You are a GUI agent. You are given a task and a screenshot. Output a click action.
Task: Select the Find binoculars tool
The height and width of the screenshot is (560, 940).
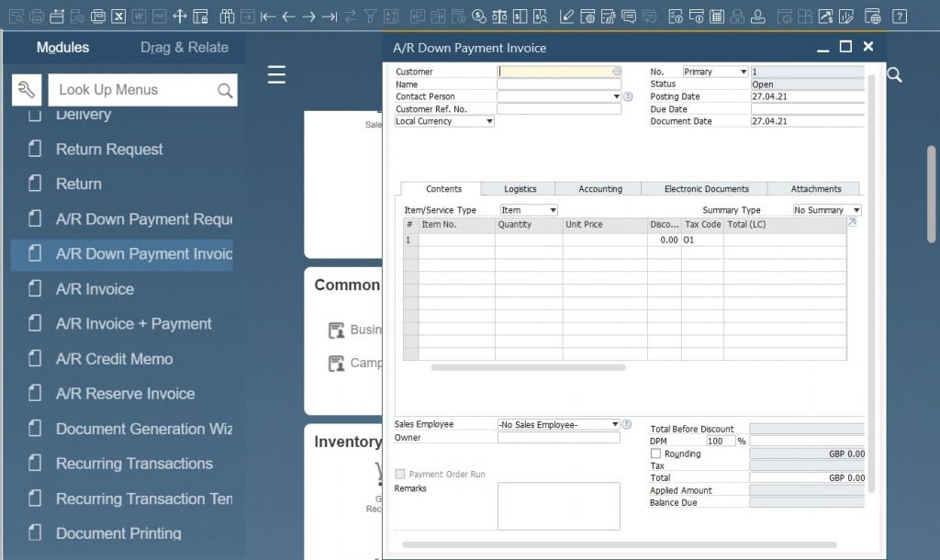tap(225, 16)
